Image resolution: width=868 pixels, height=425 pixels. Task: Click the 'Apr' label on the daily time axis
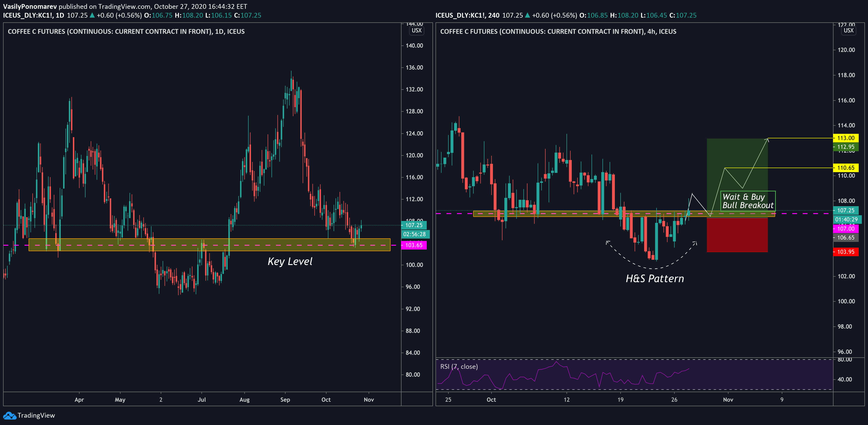tap(79, 400)
